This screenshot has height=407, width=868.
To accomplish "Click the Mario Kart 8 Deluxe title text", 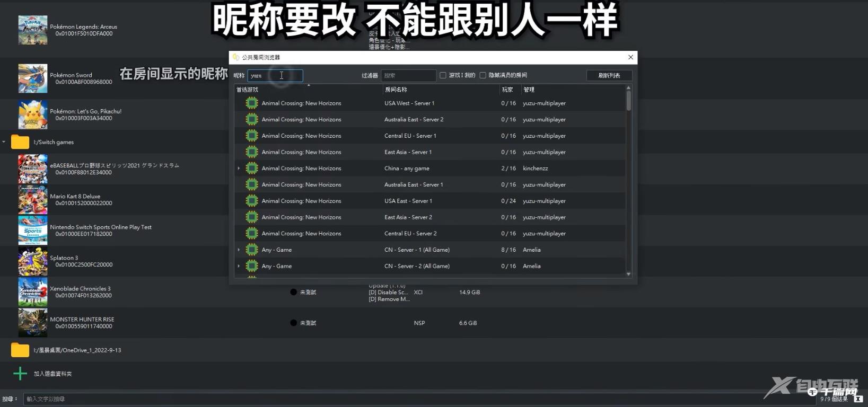I will 75,196.
